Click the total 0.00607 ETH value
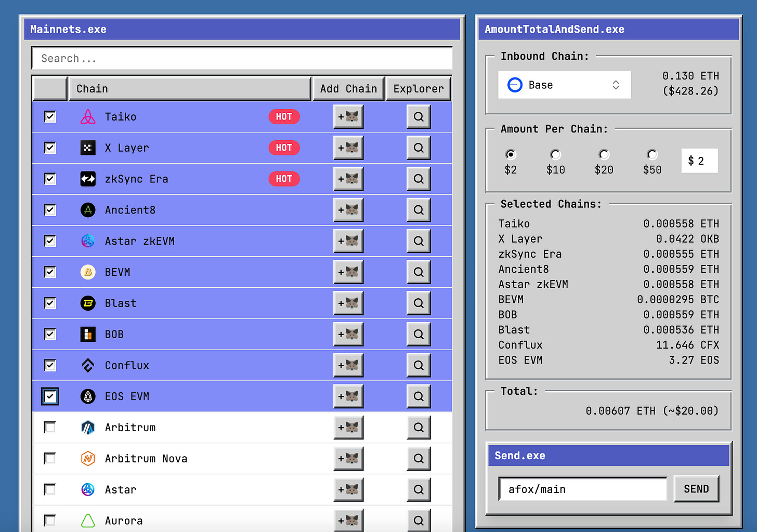This screenshot has height=532, width=757. click(652, 411)
